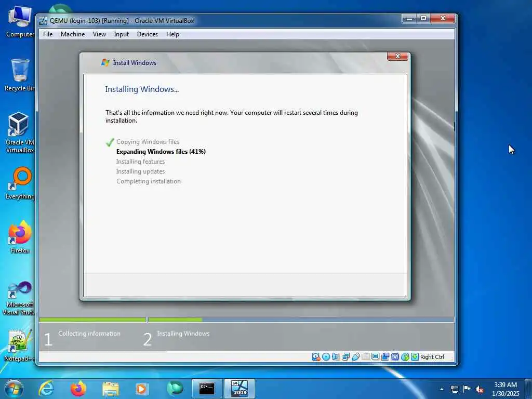Select the Microsoft Visual Studio desktop shortcut
Screen dimensions: 532x399
pos(19,298)
